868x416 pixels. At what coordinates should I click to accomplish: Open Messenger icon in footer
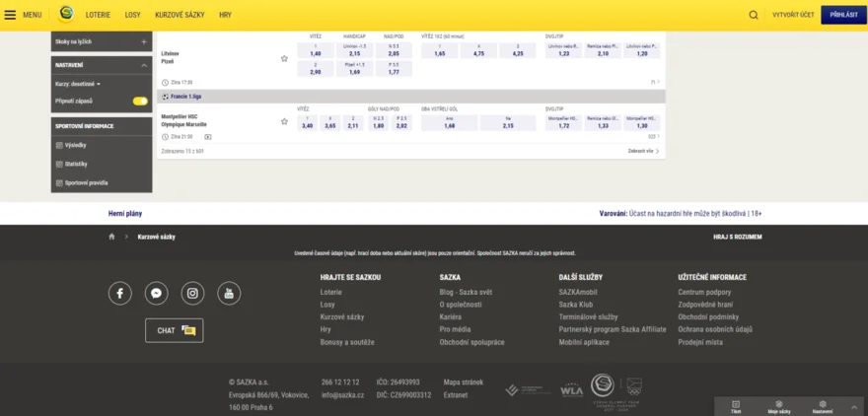(x=157, y=293)
